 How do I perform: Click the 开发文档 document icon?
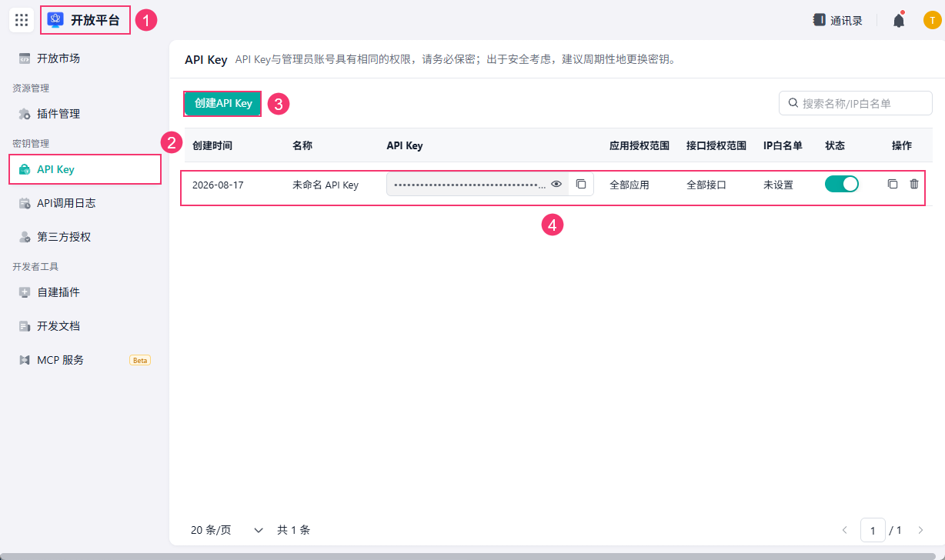(x=25, y=326)
